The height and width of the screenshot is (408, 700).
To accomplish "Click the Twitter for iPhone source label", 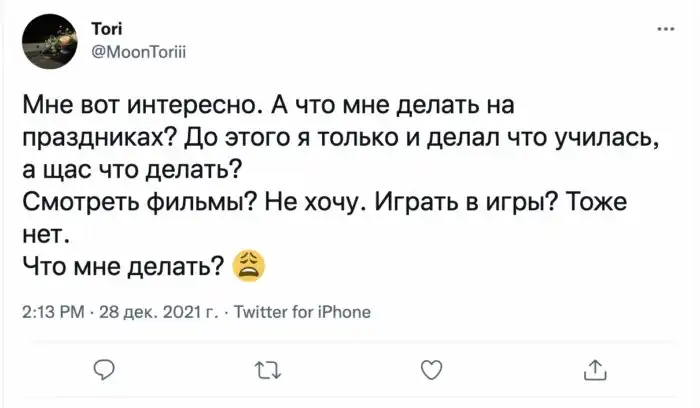I will pyautogui.click(x=302, y=312).
